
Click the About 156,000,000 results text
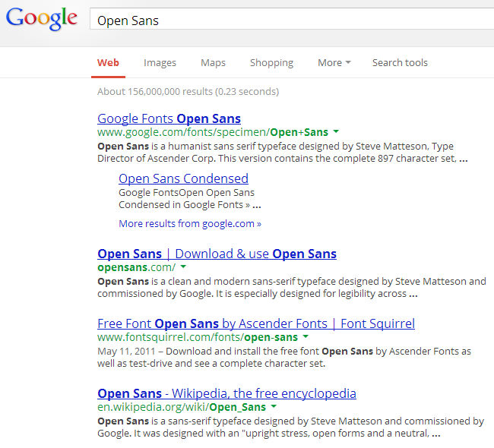click(188, 92)
